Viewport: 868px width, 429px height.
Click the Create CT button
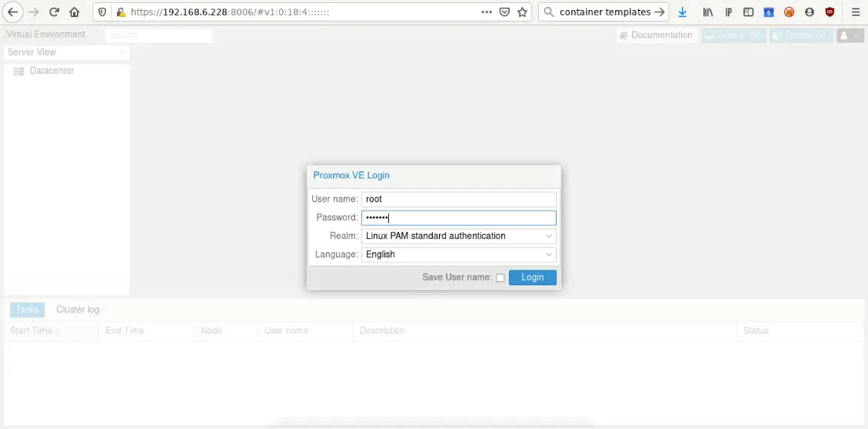[801, 35]
